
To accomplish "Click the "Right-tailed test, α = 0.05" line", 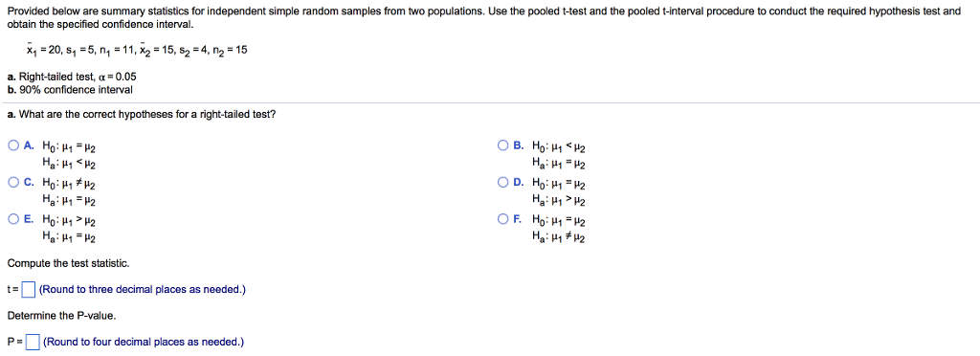I will click(x=72, y=77).
